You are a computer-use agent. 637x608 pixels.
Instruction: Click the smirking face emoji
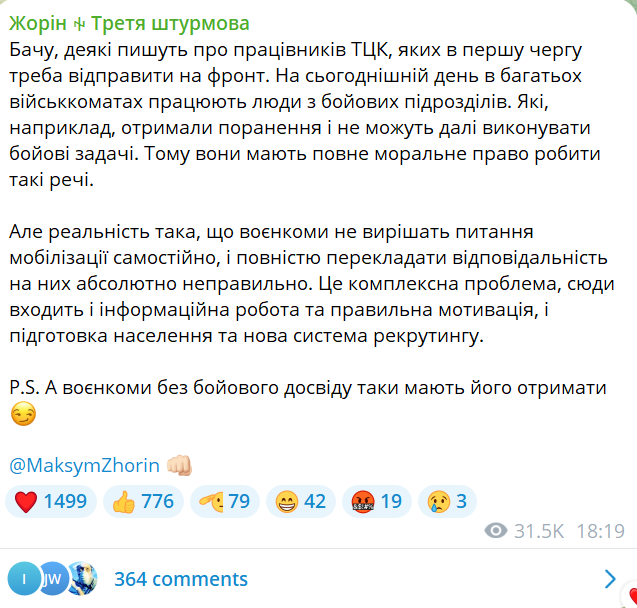(22, 414)
